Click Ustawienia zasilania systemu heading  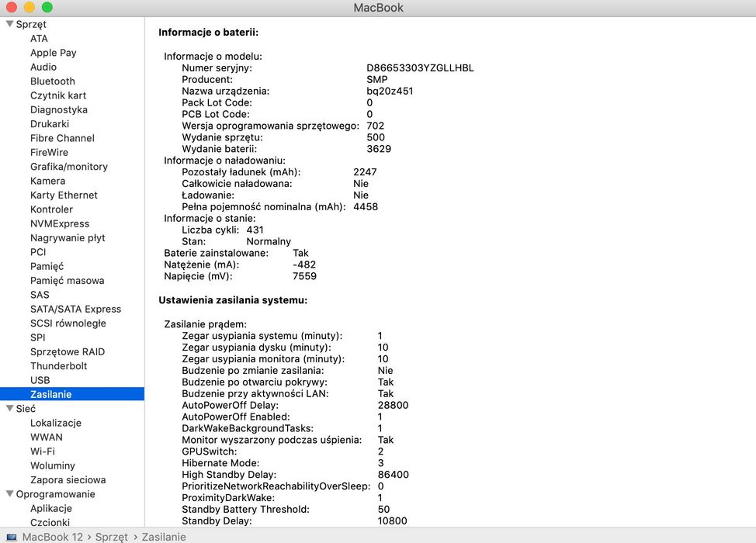point(233,300)
